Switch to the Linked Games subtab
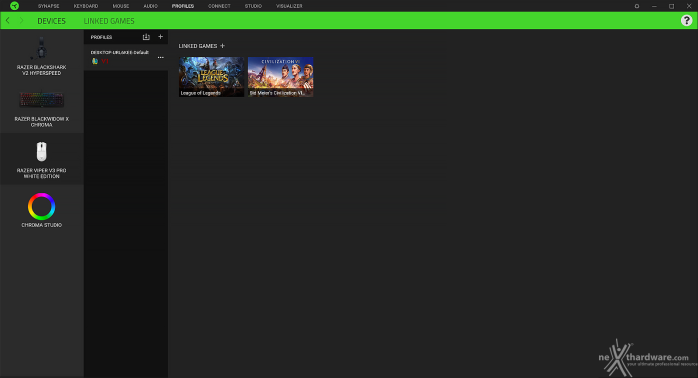Viewport: 698px width, 378px height. coord(109,21)
